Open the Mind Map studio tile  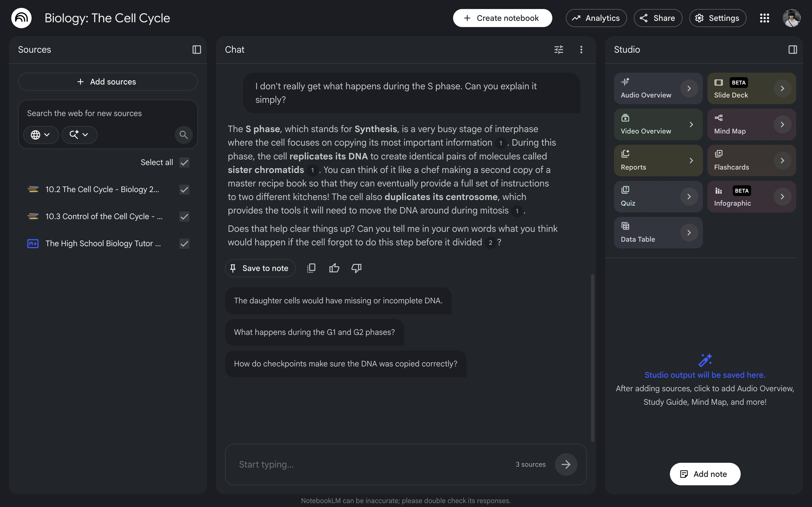coord(751,124)
